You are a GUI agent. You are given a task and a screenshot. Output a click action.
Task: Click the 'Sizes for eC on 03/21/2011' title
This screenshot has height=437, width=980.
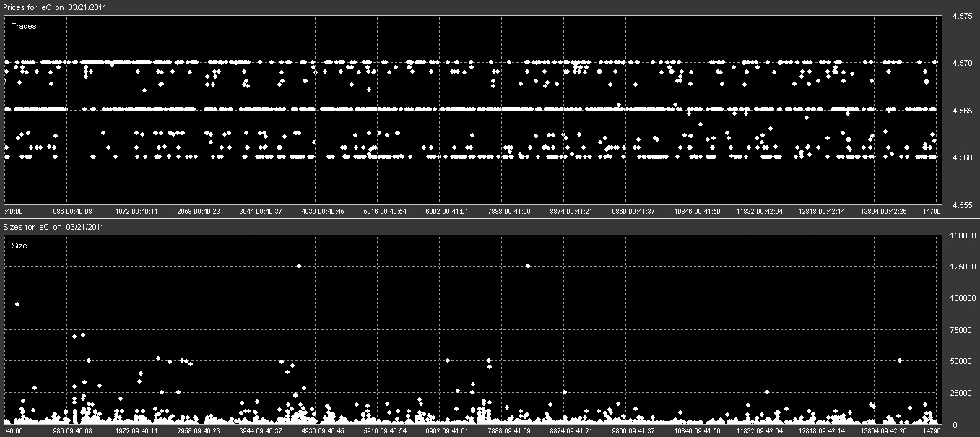point(54,226)
